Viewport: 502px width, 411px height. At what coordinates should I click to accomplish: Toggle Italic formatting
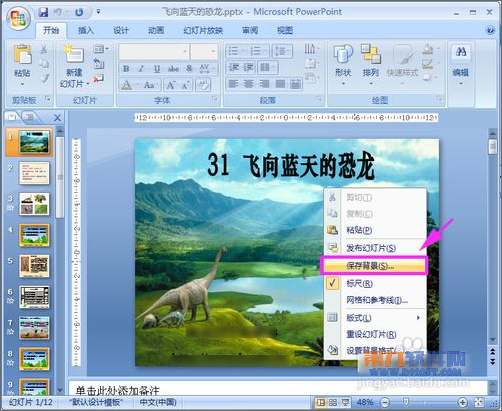141,69
